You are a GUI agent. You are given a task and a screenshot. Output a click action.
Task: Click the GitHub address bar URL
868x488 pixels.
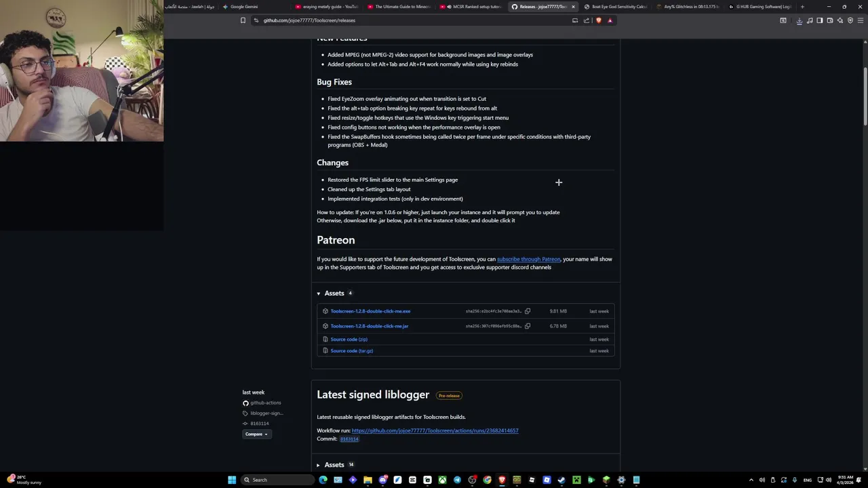tap(309, 20)
